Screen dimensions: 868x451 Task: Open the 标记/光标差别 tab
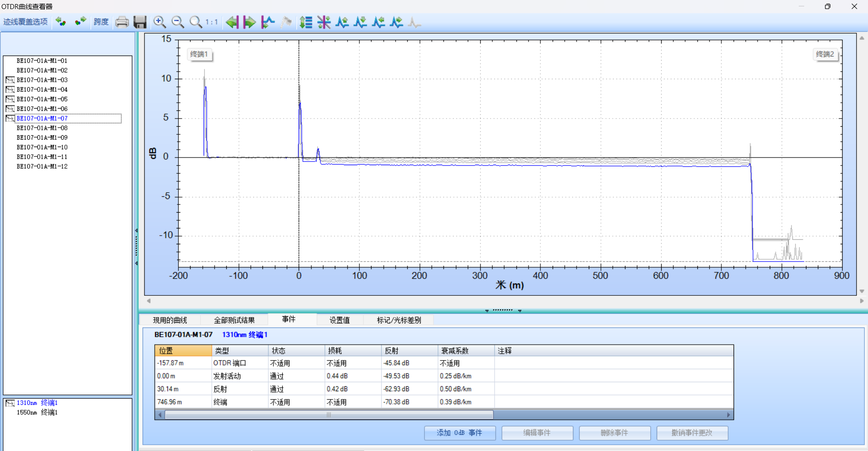click(399, 320)
